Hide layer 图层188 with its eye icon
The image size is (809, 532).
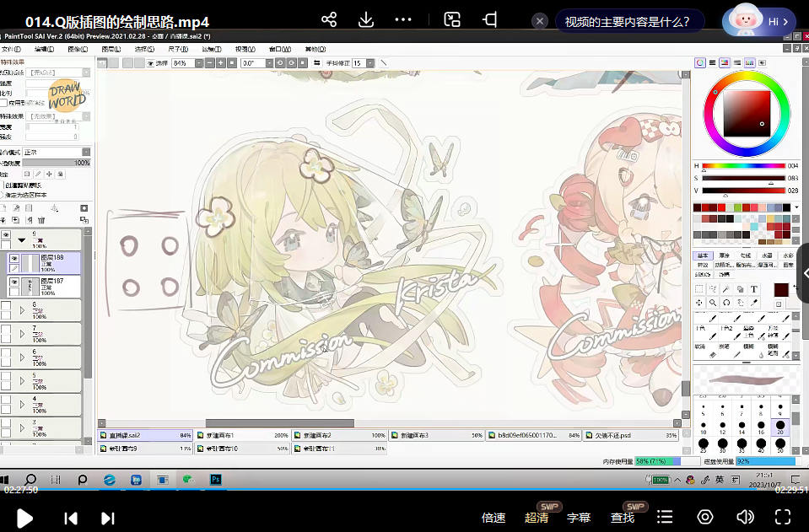click(x=14, y=258)
